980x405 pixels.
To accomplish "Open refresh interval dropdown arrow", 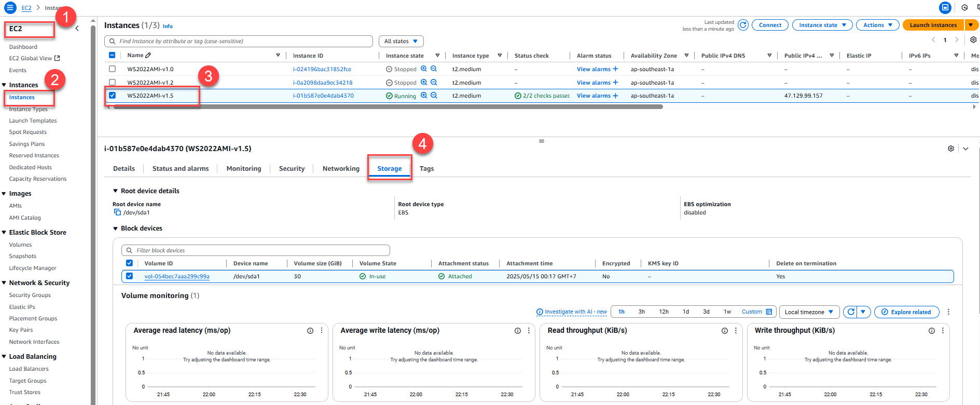I will coord(863,312).
